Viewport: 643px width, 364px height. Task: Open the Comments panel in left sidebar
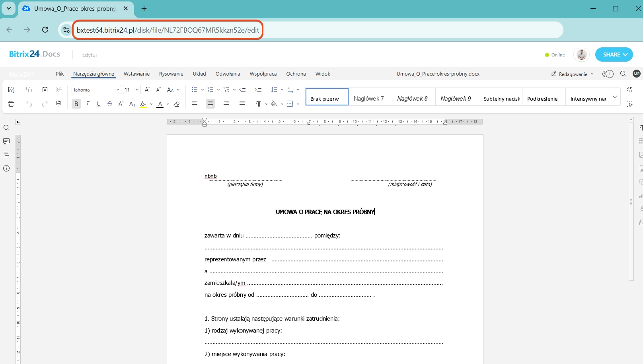point(6,141)
